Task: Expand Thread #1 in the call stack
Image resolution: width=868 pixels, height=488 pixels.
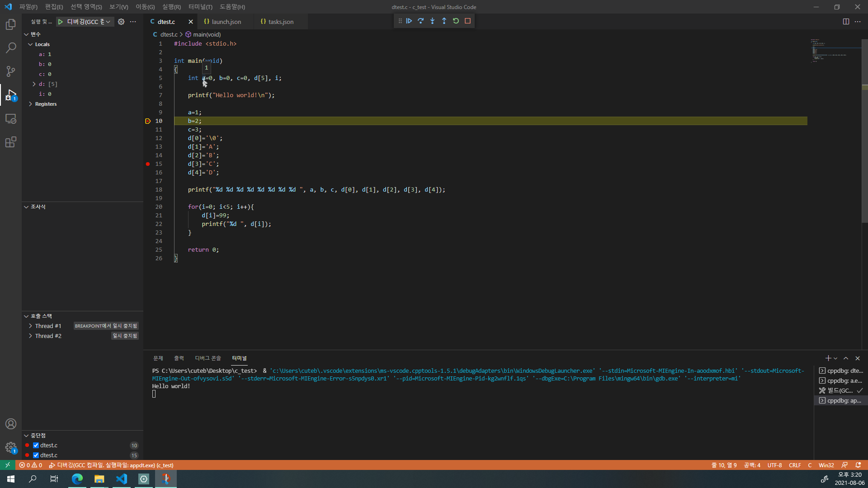Action: click(30, 326)
